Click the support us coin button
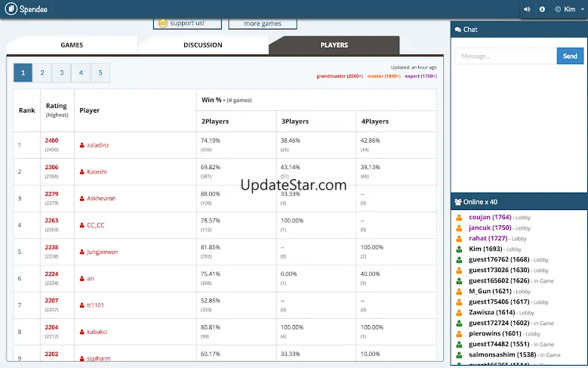Viewport: 588px width, 368px height. click(x=182, y=23)
